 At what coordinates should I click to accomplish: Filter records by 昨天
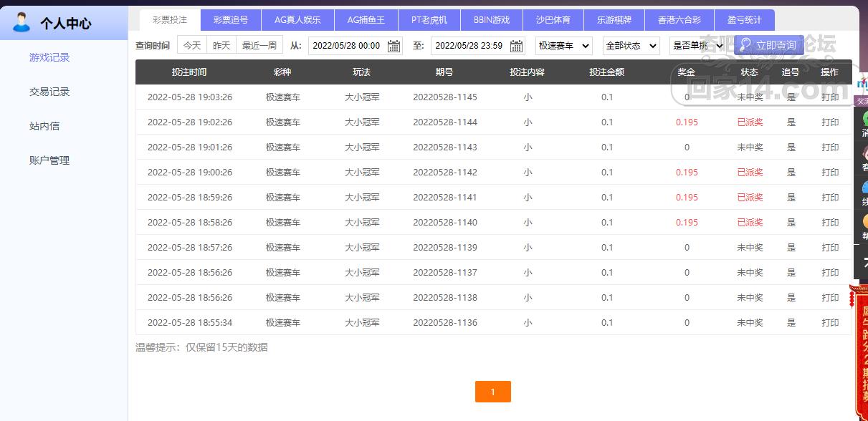221,46
